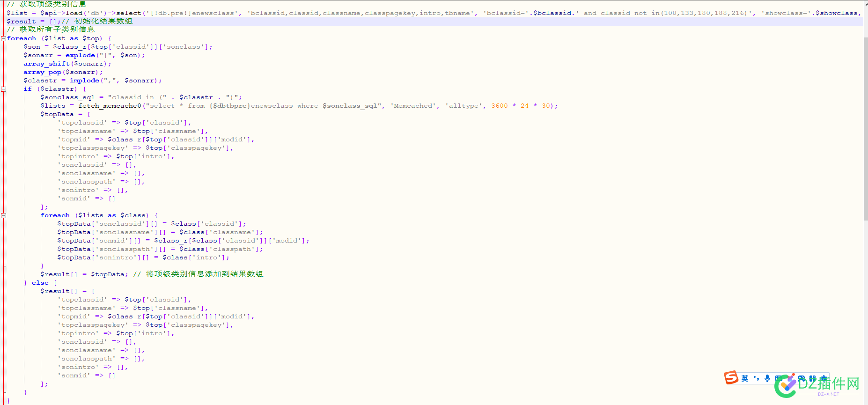Click $topData['sonclassname'][] assignment line

(x=160, y=232)
